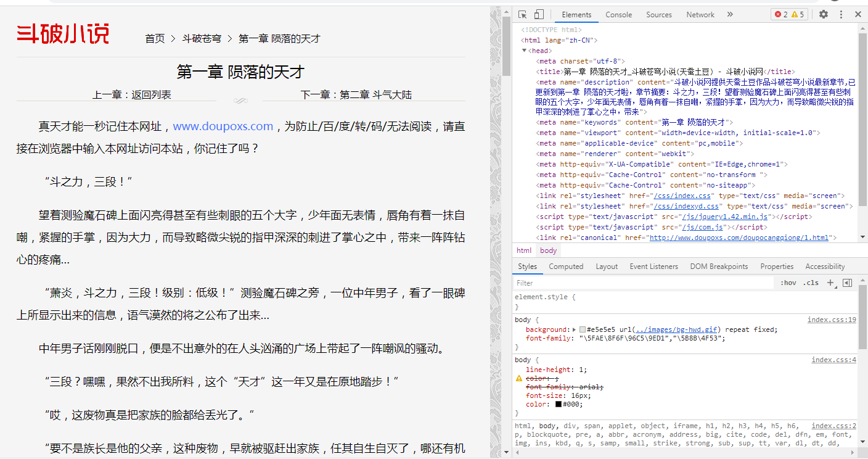This screenshot has width=868, height=459.
Task: Open the #e5e5e5 background color swatch
Action: (x=583, y=330)
